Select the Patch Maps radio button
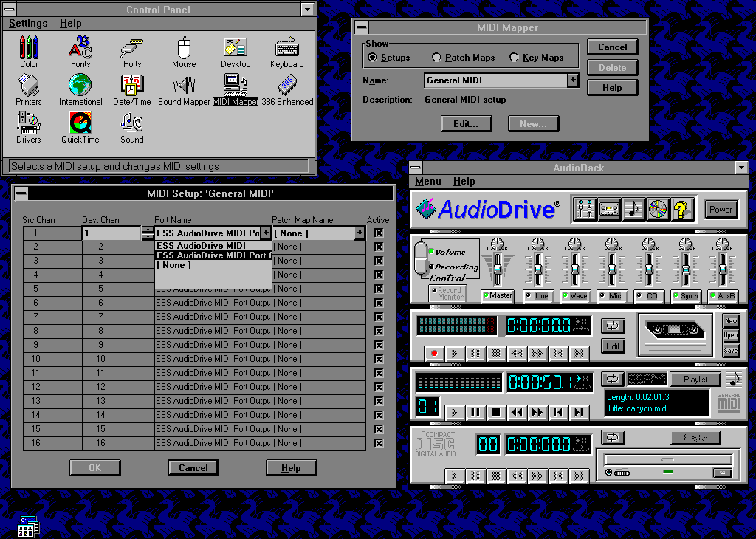 [x=437, y=58]
